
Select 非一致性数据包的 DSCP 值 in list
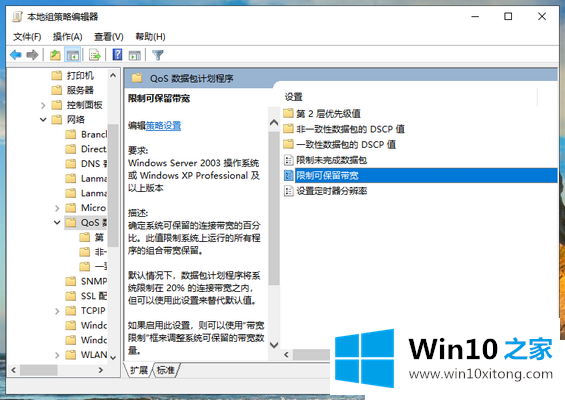pos(350,129)
